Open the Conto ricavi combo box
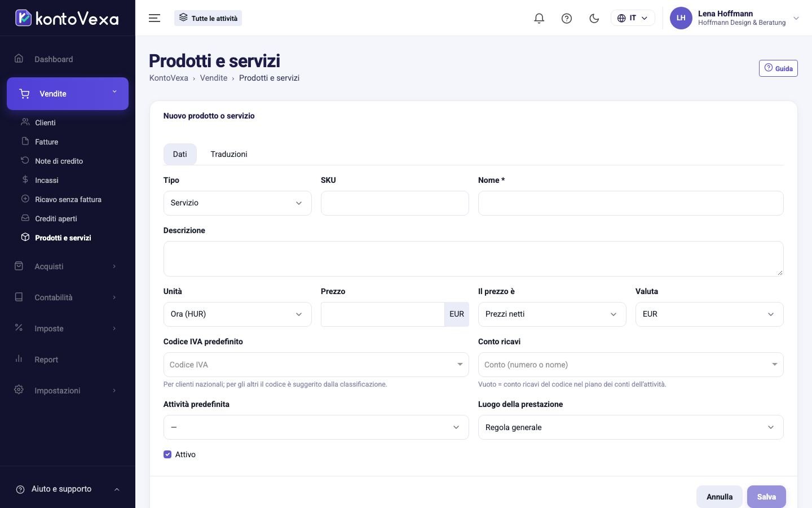 tap(631, 365)
